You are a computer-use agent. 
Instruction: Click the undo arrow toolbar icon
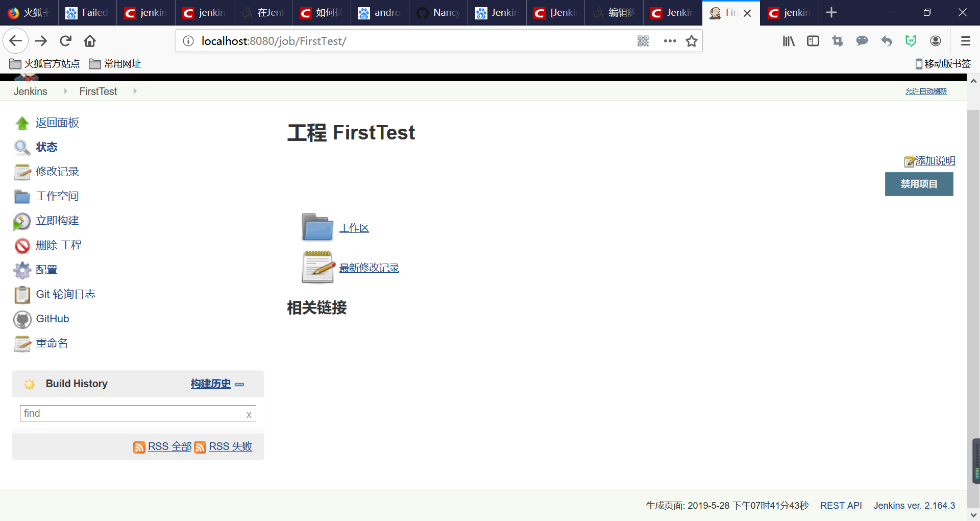tap(887, 41)
